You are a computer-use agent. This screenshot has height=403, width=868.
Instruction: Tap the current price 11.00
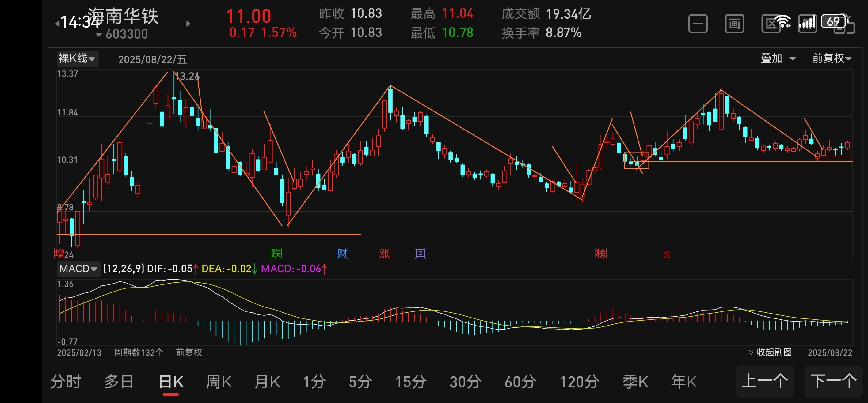pos(249,16)
